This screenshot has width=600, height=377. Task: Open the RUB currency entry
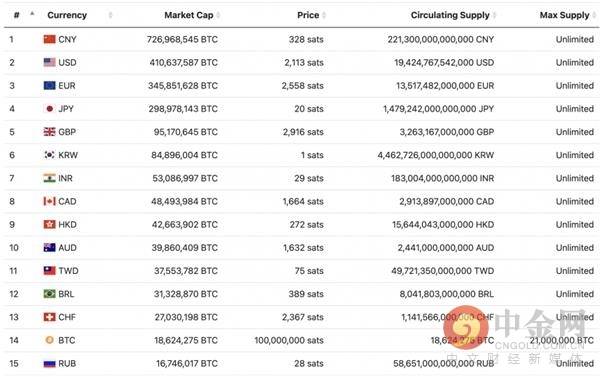(x=67, y=363)
